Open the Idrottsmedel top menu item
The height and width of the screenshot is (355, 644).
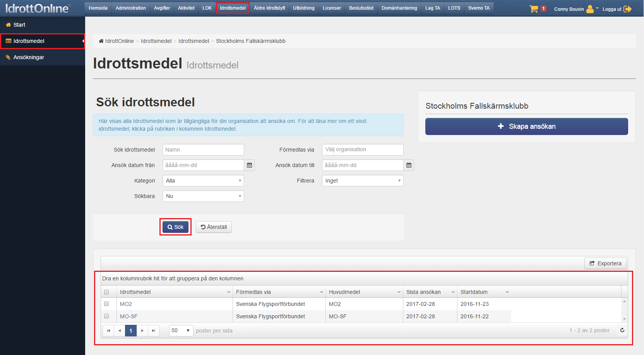[233, 8]
